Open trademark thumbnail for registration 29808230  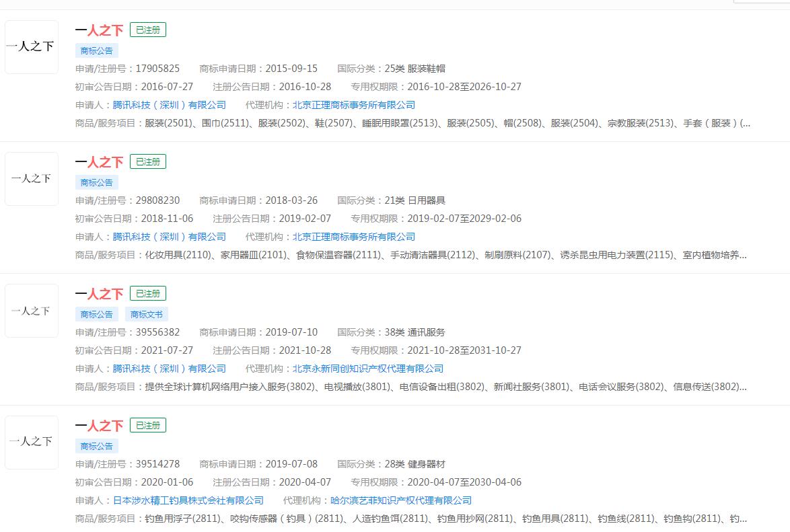coord(32,179)
